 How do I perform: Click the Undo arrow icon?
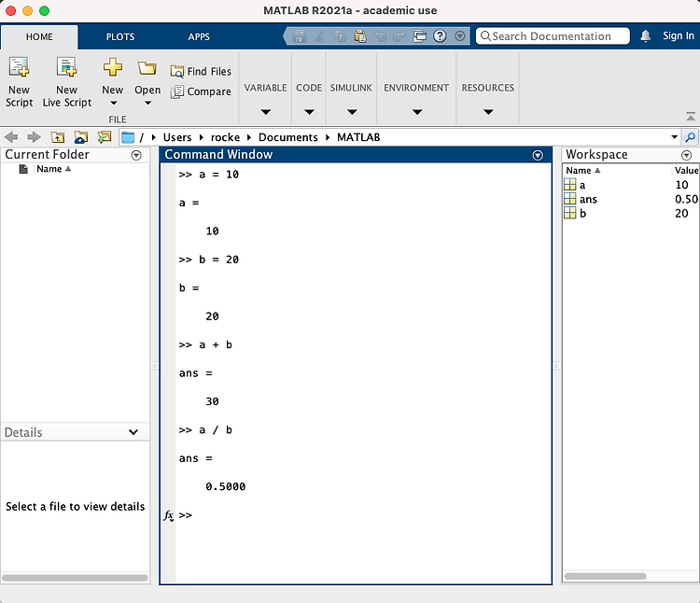[380, 36]
